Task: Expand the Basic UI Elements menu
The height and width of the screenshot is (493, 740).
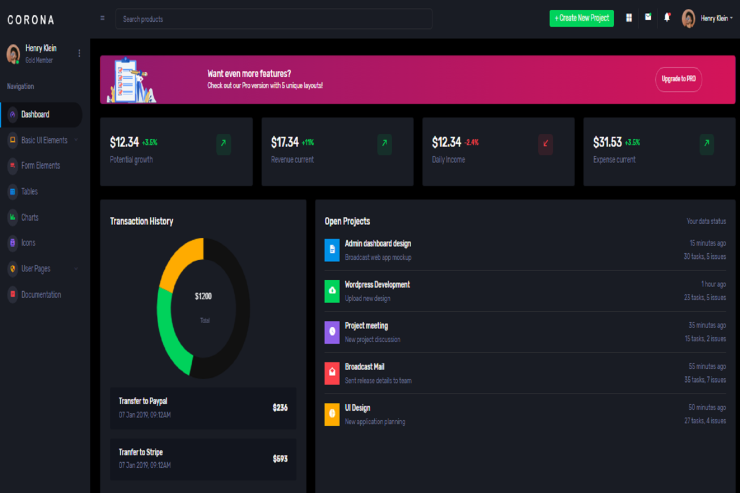Action: click(x=44, y=140)
